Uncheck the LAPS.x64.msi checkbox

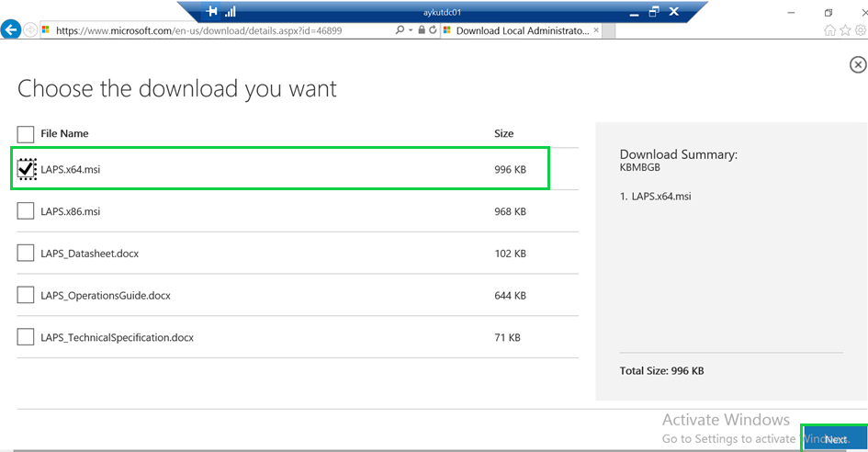coord(26,169)
